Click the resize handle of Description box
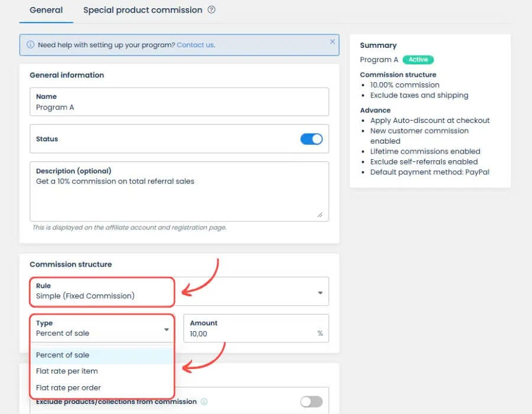 pos(320,215)
